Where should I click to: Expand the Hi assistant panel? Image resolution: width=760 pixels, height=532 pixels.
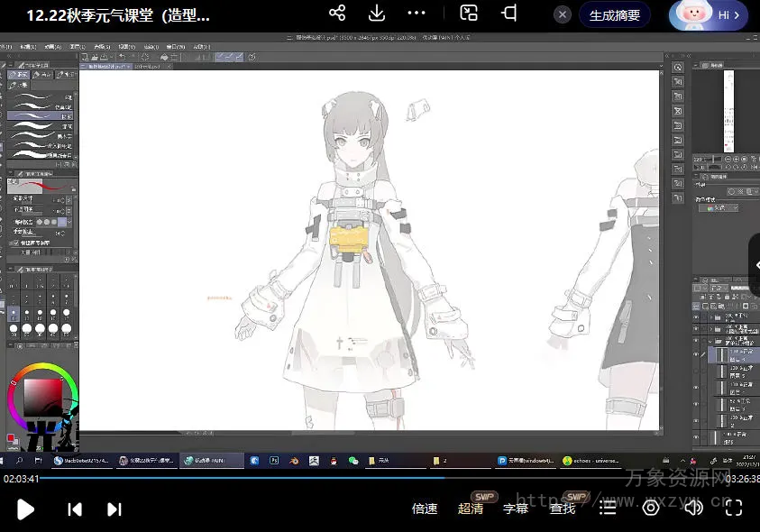(708, 15)
